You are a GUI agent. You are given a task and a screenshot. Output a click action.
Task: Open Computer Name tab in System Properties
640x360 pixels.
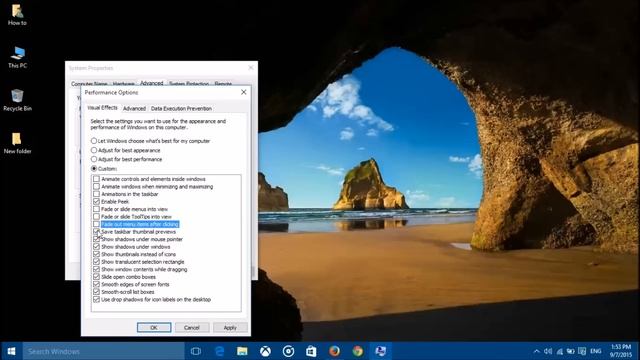pyautogui.click(x=89, y=84)
